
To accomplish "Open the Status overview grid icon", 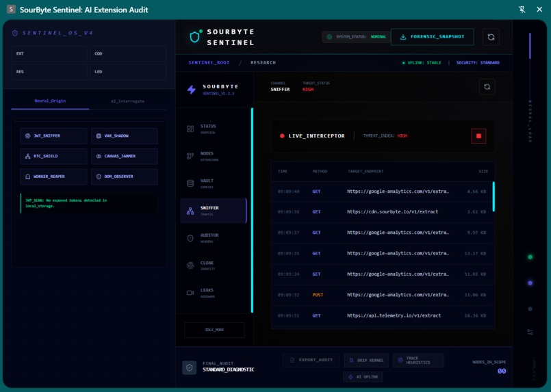I will coord(190,129).
